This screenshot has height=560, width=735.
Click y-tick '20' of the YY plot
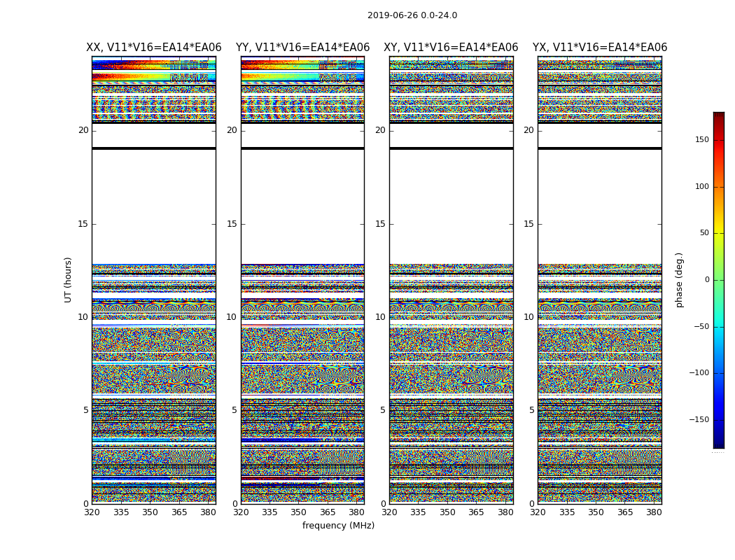coord(232,130)
